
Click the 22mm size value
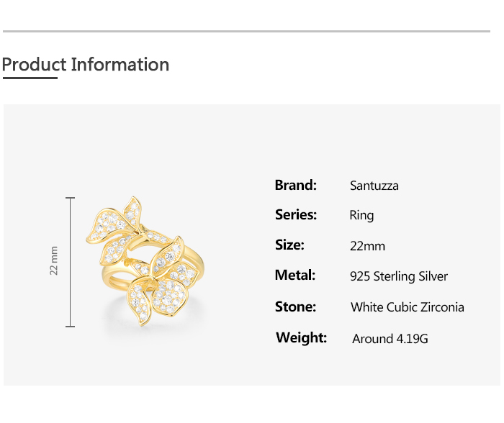point(367,246)
